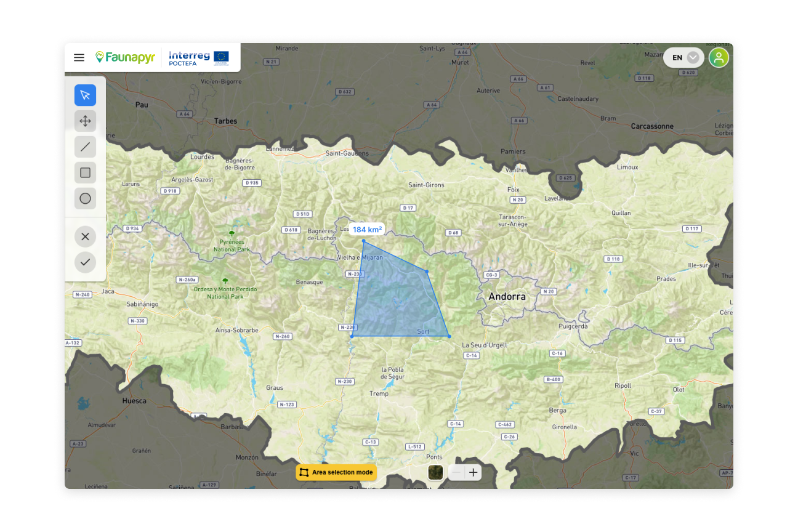
Task: Click the Ponts town label
Action: point(434,457)
